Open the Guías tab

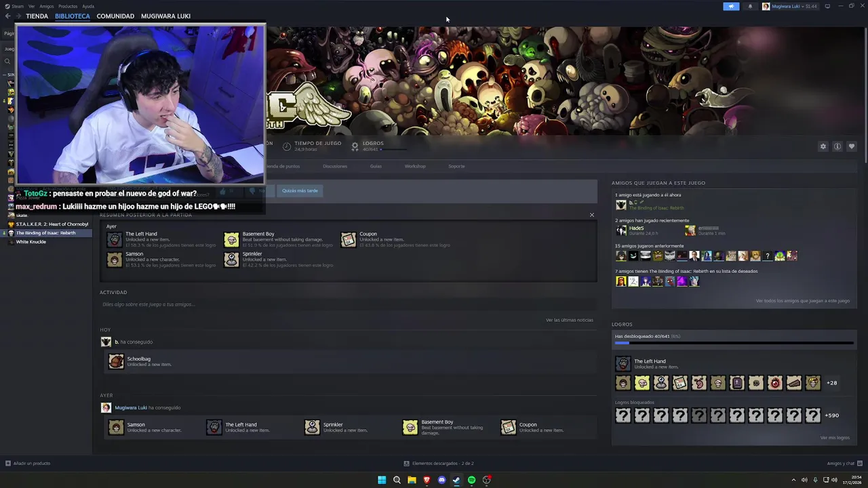coord(376,166)
